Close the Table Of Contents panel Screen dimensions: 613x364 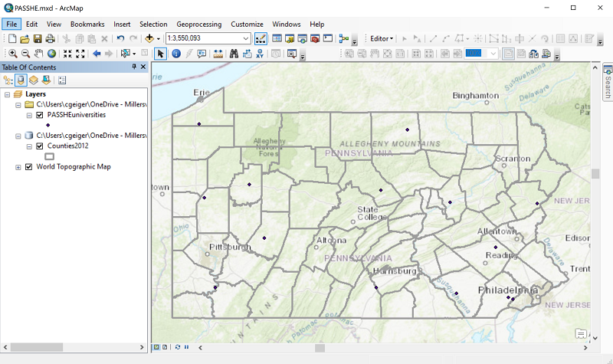click(x=143, y=67)
